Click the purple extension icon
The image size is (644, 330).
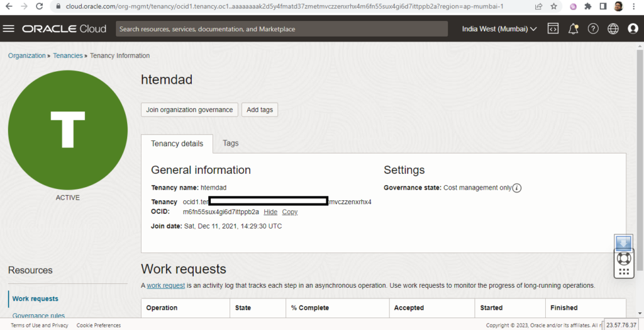[574, 6]
